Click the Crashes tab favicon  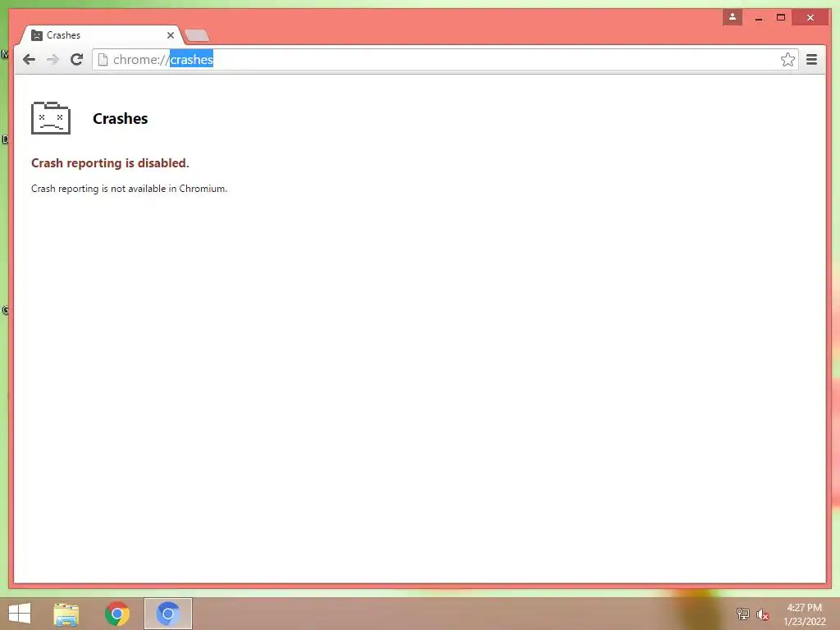click(36, 35)
